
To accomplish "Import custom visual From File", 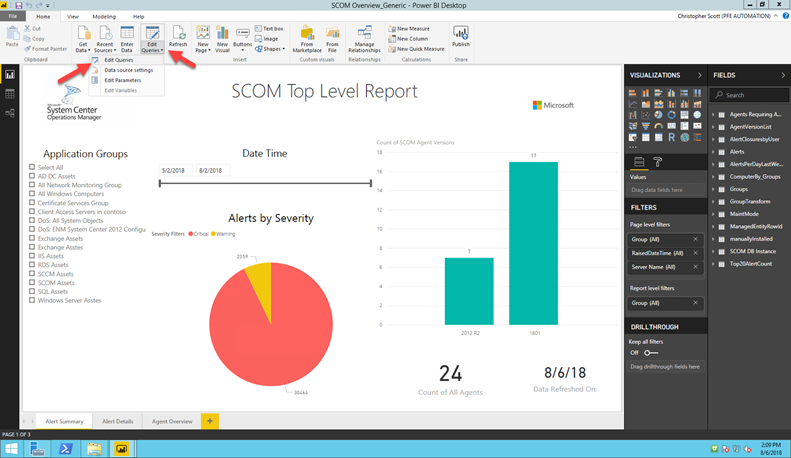I will pyautogui.click(x=332, y=39).
